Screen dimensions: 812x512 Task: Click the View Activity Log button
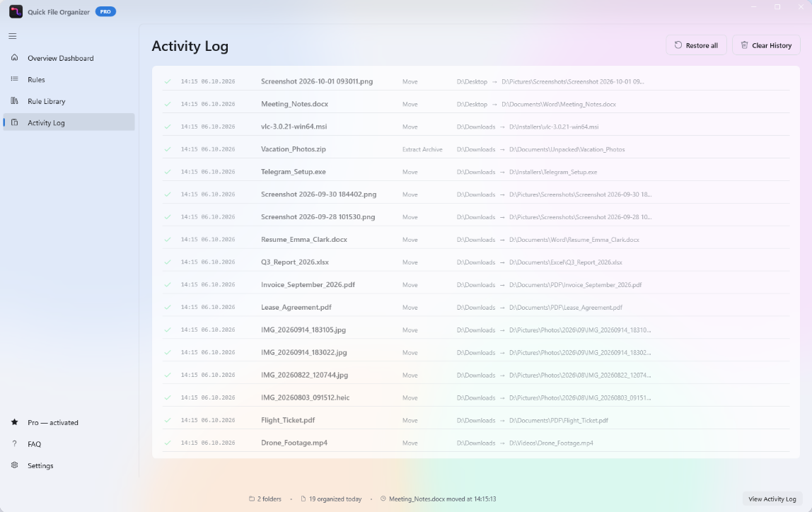pos(772,499)
